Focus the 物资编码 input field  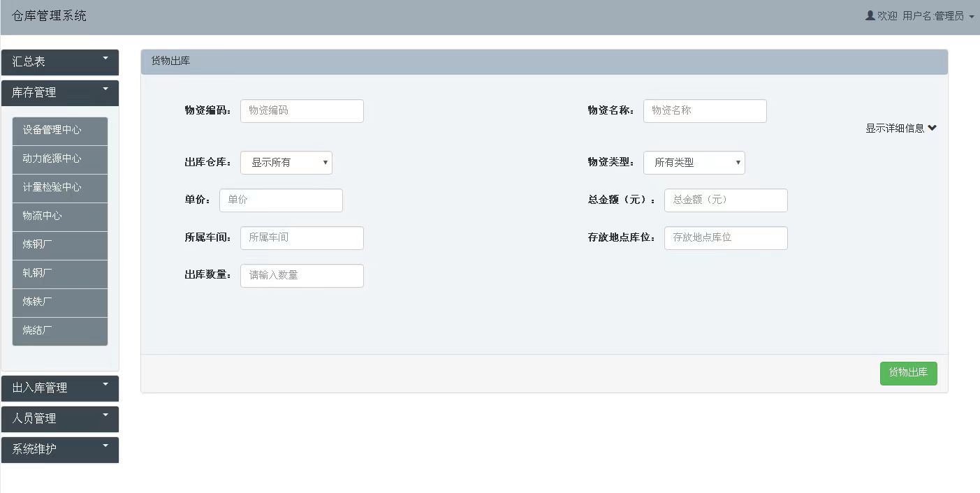(x=302, y=111)
